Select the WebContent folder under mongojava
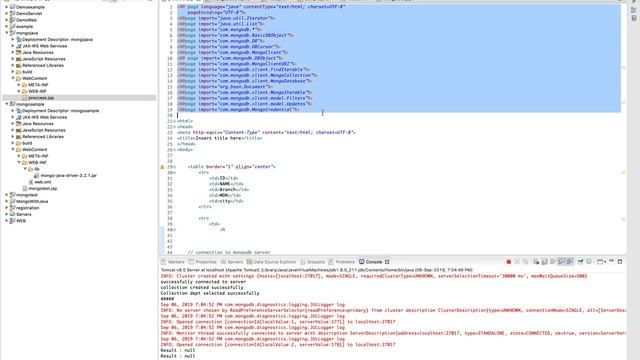Screen dimensions: 640x360 pos(35,78)
